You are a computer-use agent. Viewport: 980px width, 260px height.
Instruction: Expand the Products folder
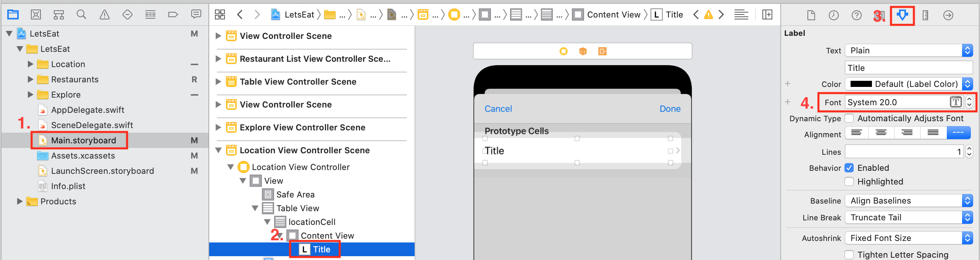pyautogui.click(x=20, y=201)
